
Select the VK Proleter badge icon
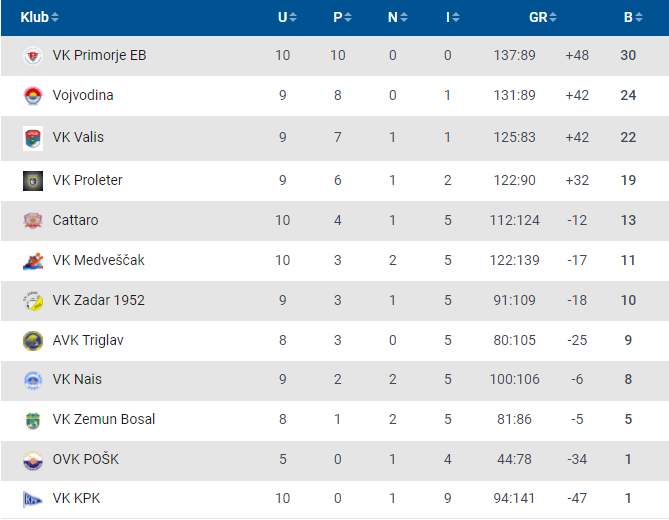pyautogui.click(x=32, y=180)
